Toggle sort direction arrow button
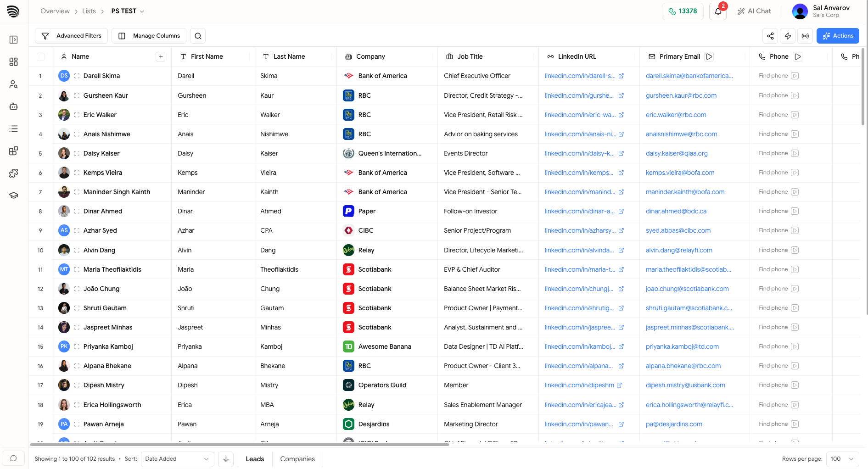 (x=226, y=459)
